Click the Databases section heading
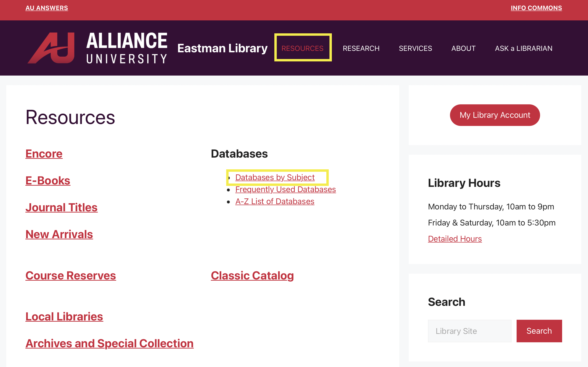 point(239,154)
